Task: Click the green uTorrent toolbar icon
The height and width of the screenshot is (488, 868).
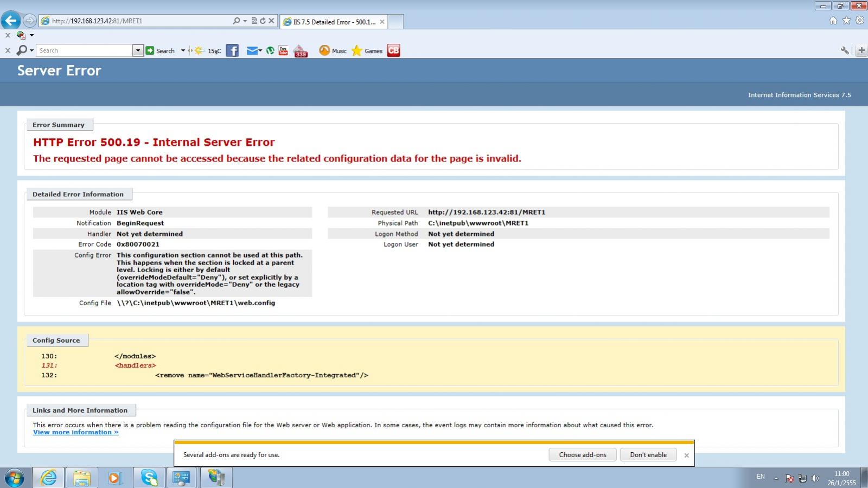Action: (270, 50)
